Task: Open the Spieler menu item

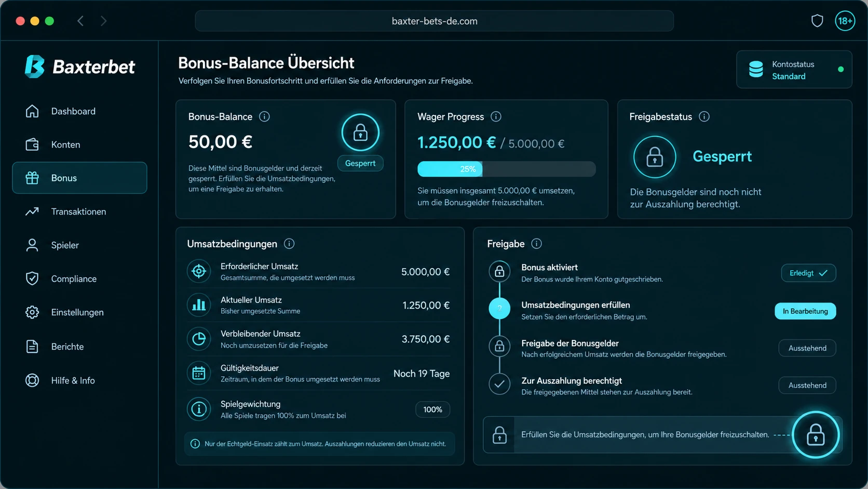Action: coord(79,245)
